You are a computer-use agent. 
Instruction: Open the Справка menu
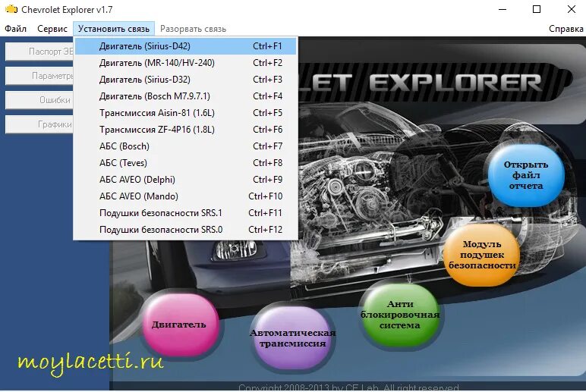click(x=566, y=29)
